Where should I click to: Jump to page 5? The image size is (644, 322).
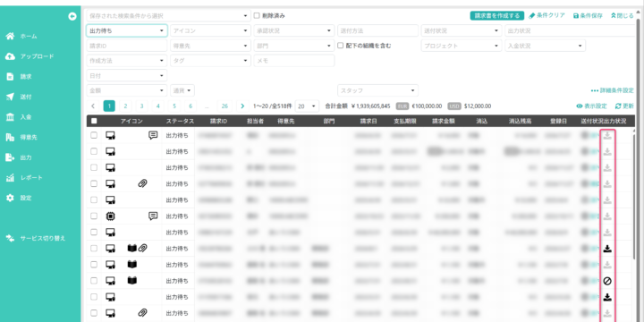[x=174, y=106]
